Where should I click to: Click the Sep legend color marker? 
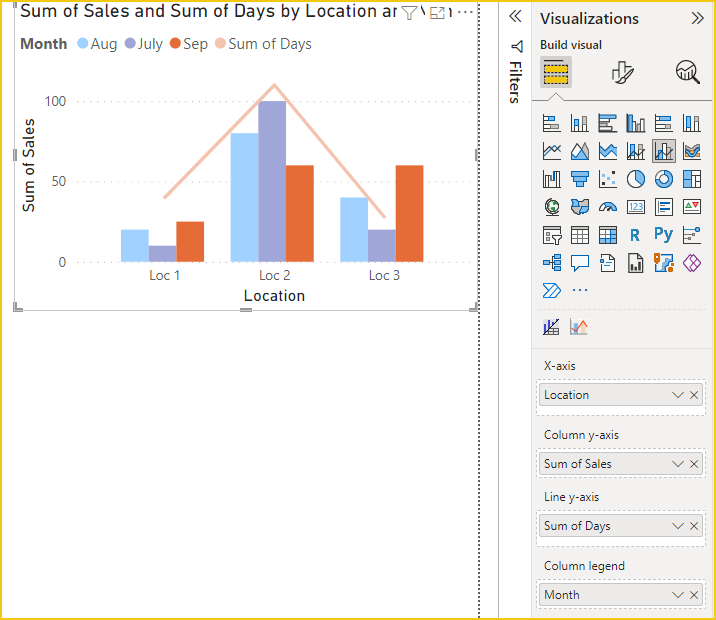175,43
